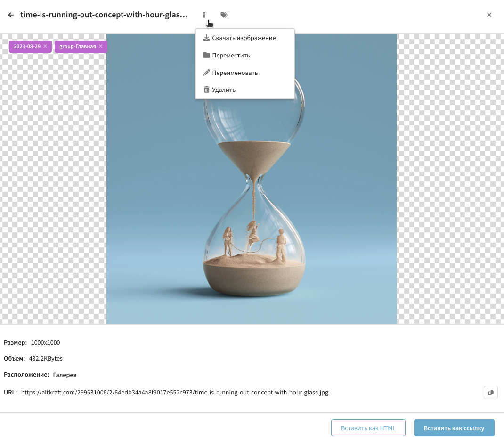Screen dimensions: 504x443
Task: Click 'Вставить как HTML' button
Action: [368, 428]
